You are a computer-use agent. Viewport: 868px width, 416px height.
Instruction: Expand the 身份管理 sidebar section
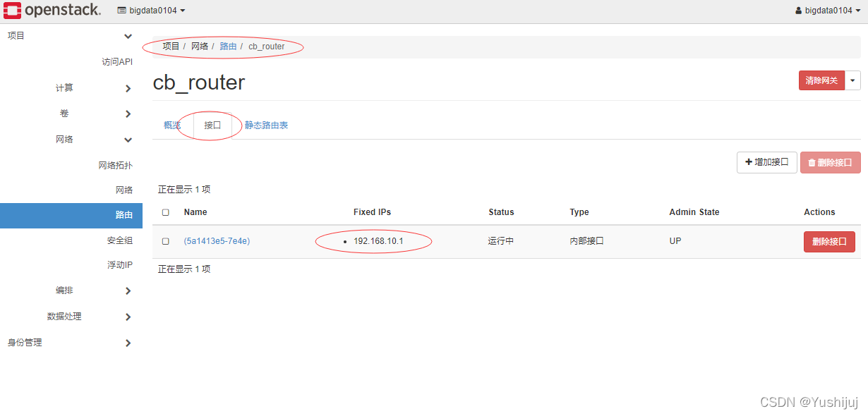[x=71, y=343]
